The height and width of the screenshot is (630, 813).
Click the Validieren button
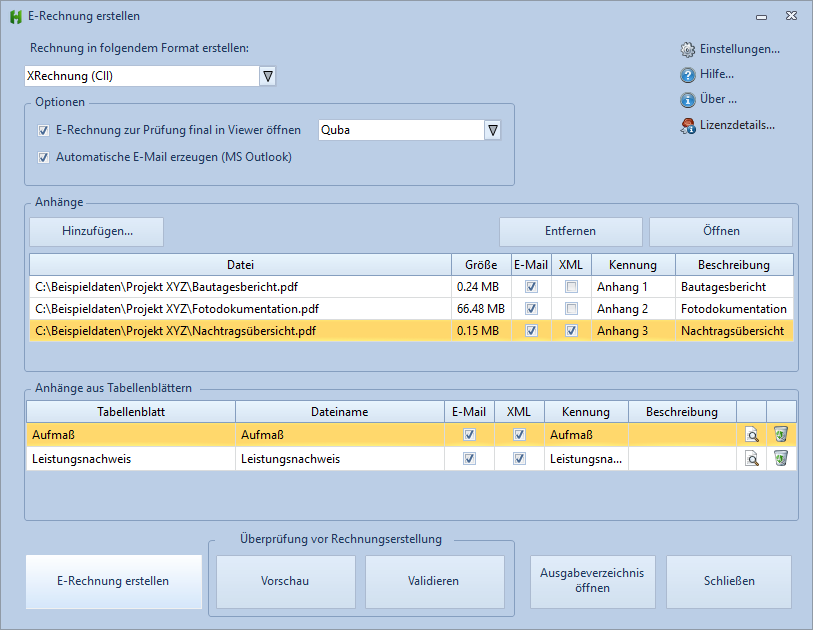pyautogui.click(x=434, y=581)
